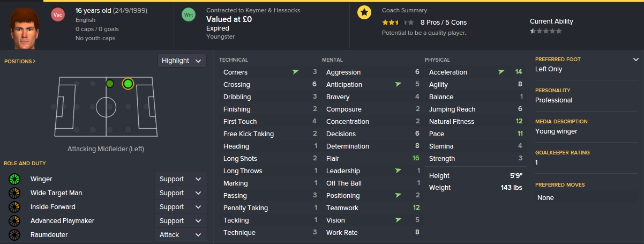Click the yellow Coach Summary star icon

pos(364,13)
